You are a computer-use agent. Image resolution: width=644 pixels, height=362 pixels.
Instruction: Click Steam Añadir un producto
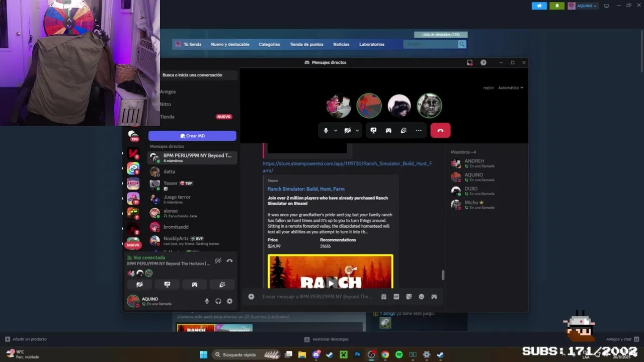pos(26,339)
